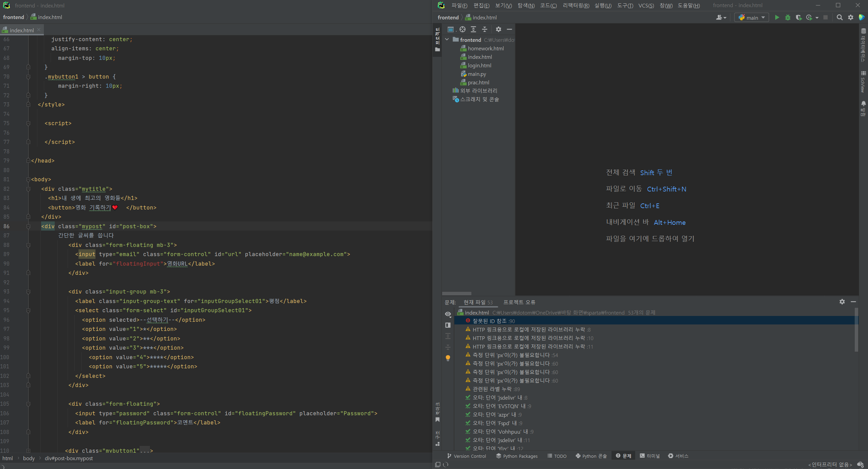The width and height of the screenshot is (868, 469).
Task: Open the 터미널 tool window
Action: coord(649,456)
